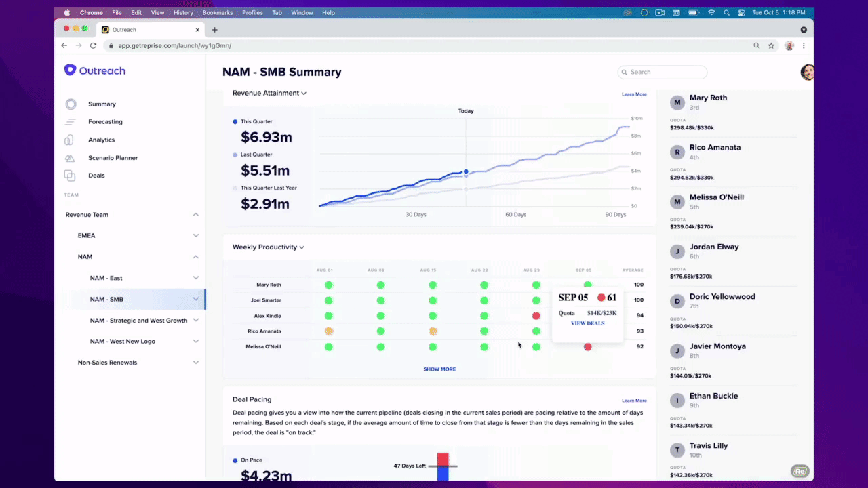The image size is (868, 488).
Task: Click VIEW DEALS in the tooltip
Action: 587,323
